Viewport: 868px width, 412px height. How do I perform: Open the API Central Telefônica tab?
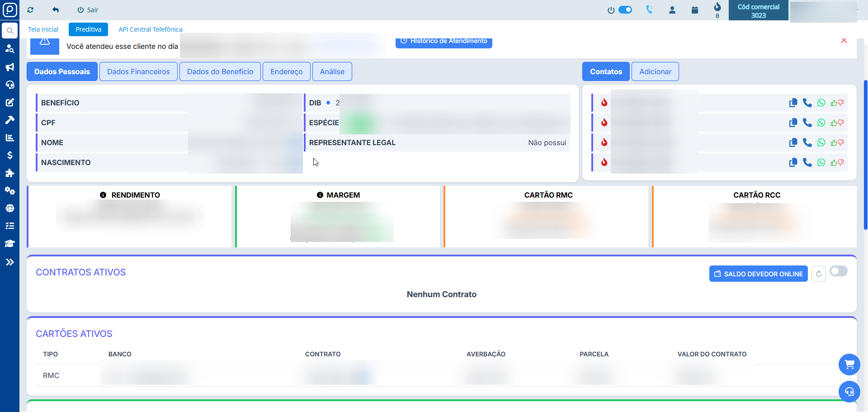click(150, 29)
